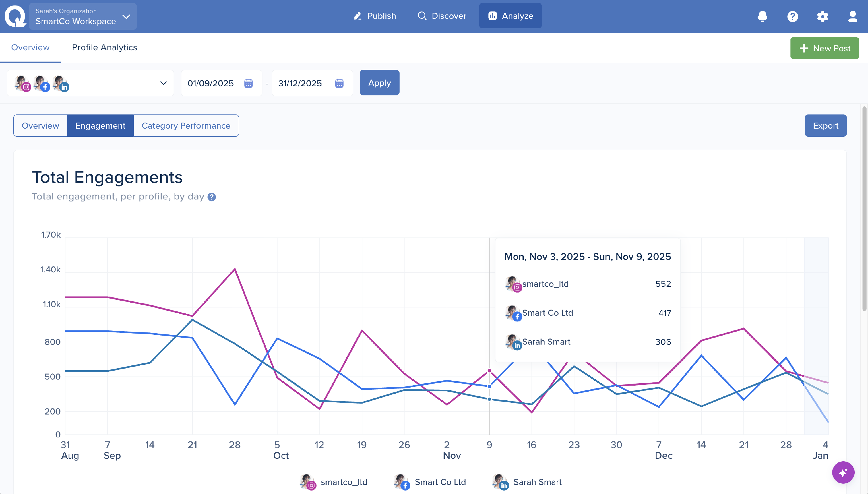This screenshot has width=868, height=494.
Task: Click the app logo in header
Action: [x=15, y=16]
